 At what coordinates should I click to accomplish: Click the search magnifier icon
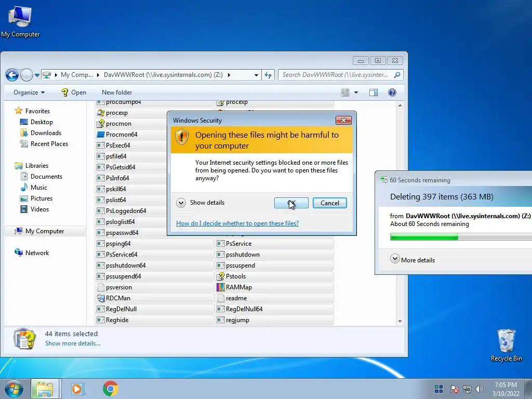397,75
